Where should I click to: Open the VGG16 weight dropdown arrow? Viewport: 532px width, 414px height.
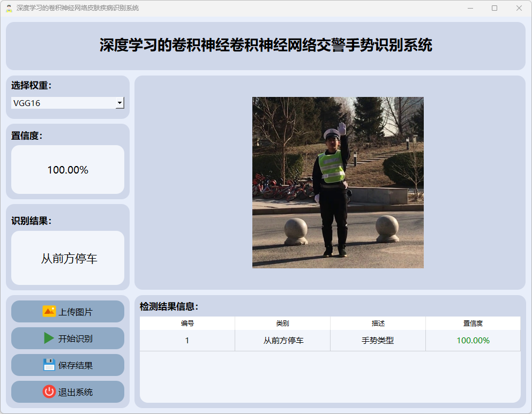[x=120, y=103]
